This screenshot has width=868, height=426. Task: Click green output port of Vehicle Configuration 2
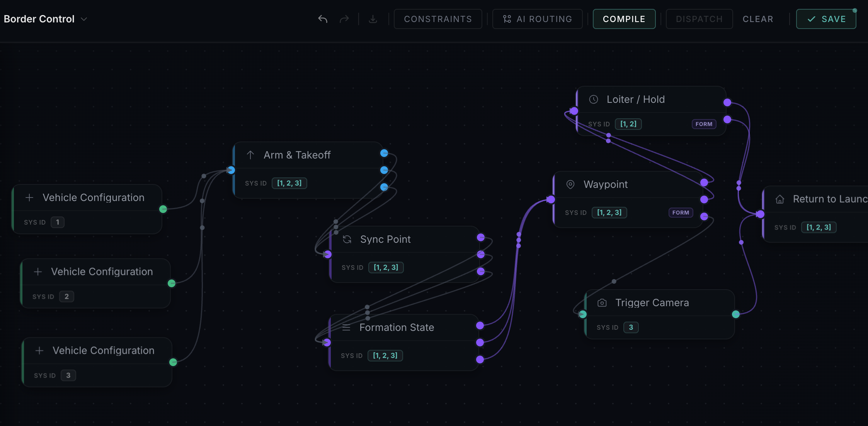coord(172,283)
